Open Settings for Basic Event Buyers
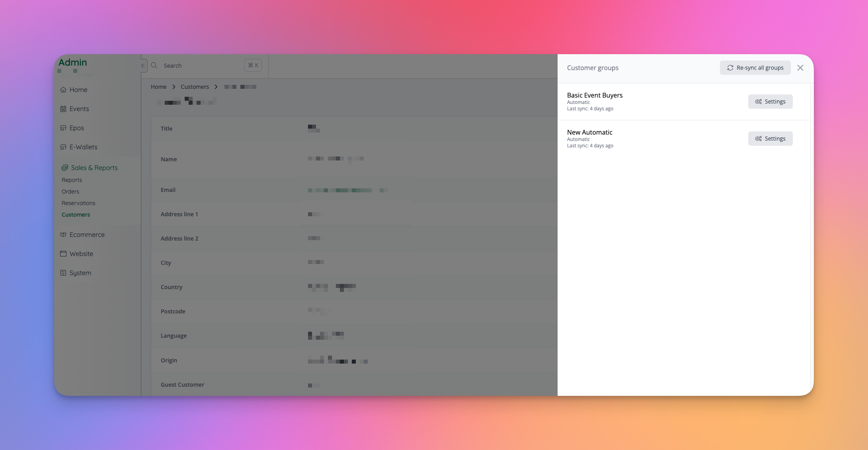This screenshot has width=868, height=450. point(770,102)
